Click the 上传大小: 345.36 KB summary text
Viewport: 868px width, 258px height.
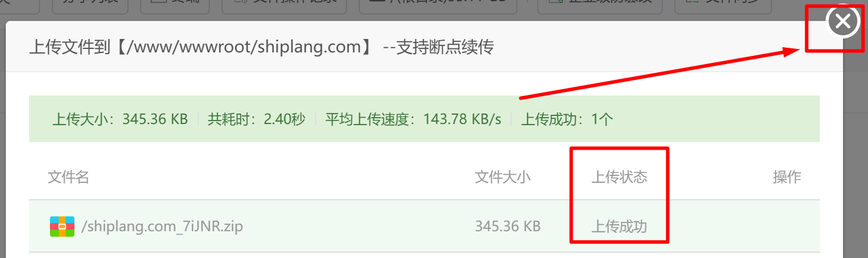(x=120, y=119)
